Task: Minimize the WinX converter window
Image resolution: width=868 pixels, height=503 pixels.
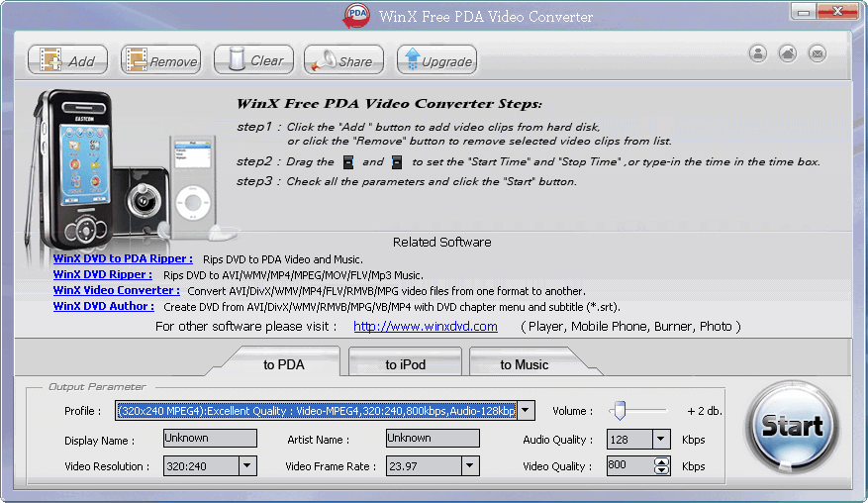Action: 804,12
